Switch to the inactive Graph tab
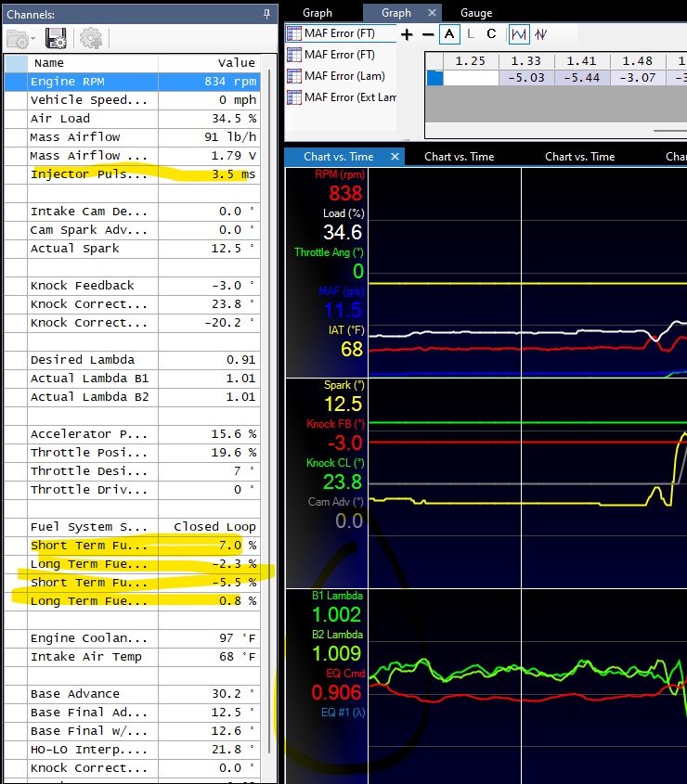The image size is (687, 784). tap(318, 13)
